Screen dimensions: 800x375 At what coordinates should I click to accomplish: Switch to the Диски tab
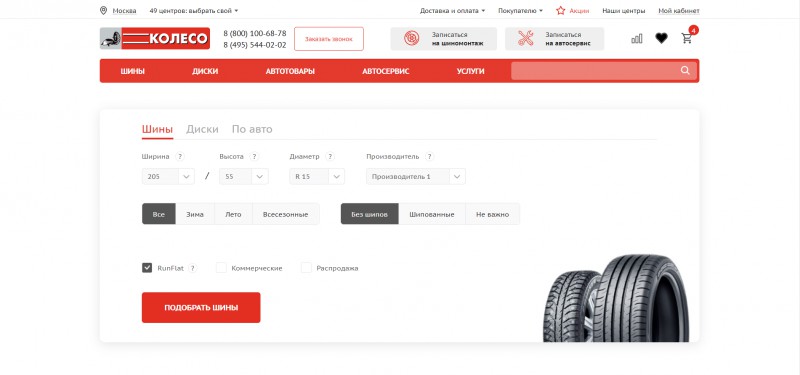[202, 130]
